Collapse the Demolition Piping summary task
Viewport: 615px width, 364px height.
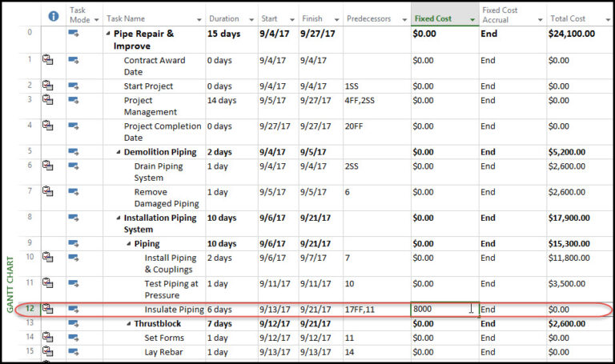(119, 152)
